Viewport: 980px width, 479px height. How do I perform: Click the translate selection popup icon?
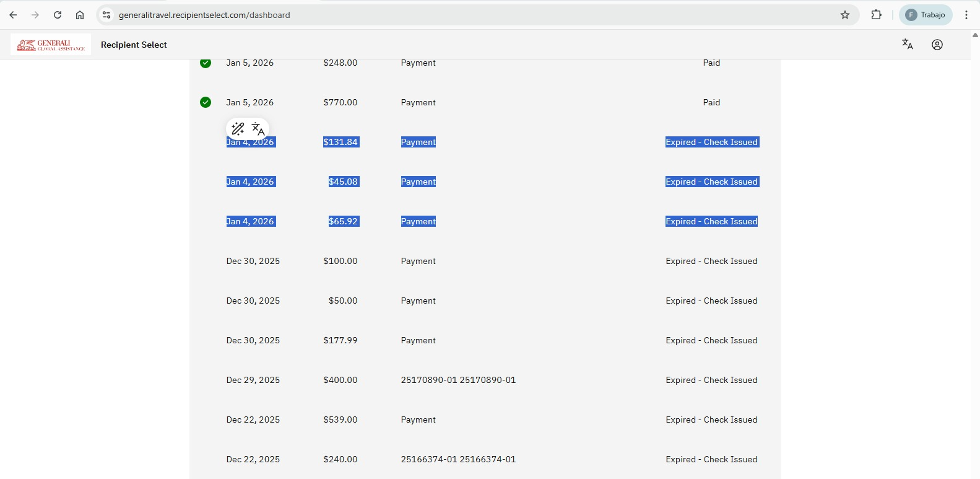(259, 129)
